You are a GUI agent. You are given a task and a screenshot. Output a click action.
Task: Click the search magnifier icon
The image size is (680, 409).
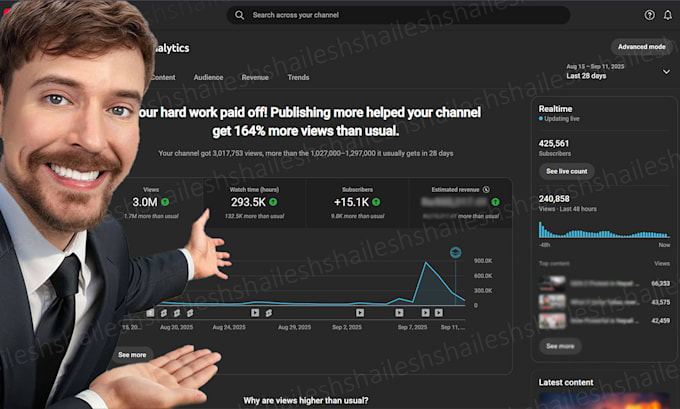[239, 15]
